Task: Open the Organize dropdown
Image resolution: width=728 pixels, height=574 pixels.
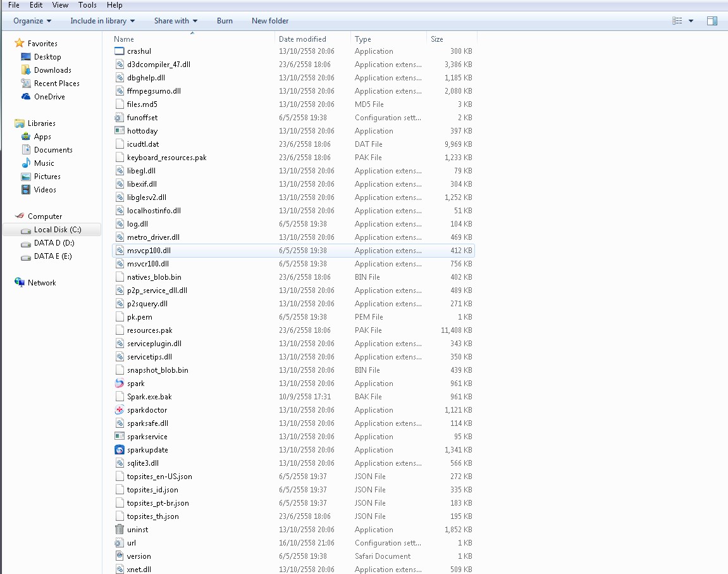Action: [32, 21]
